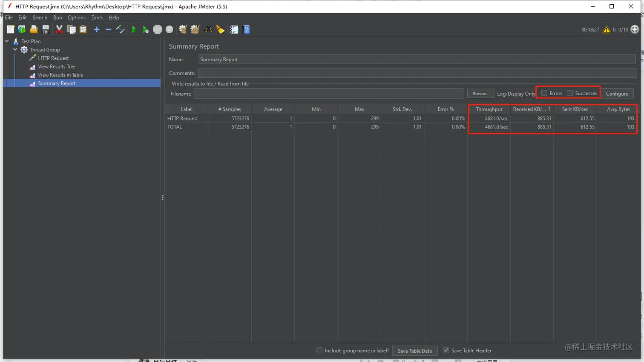Screen dimensions: 644x362
Task: Click the panel divider collapse handle
Action: pos(163,197)
